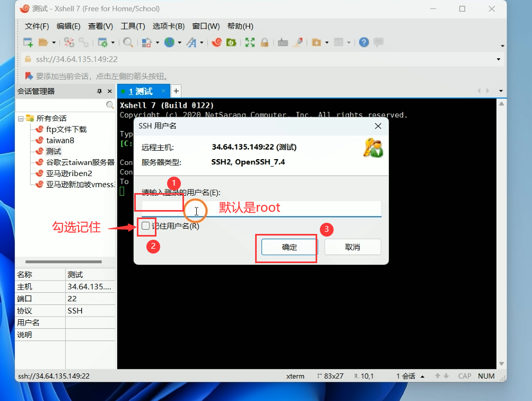This screenshot has width=532, height=401.
Task: Toggle full screen toolbar icon
Action: (250, 42)
